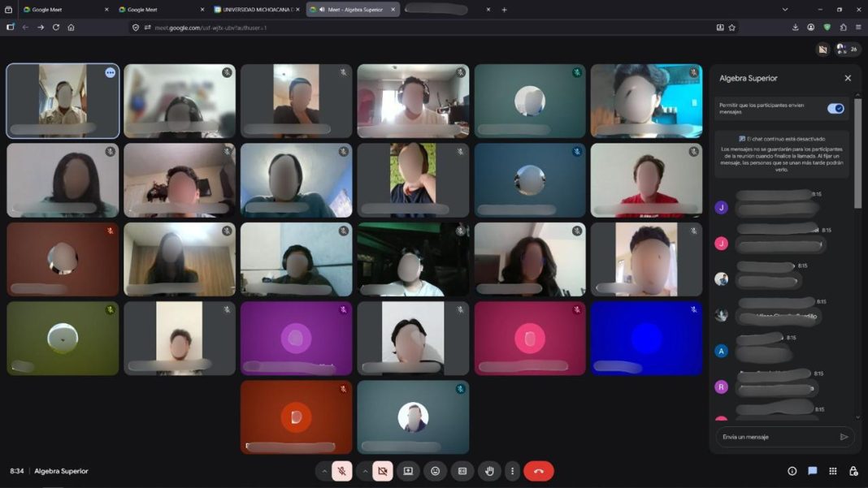
Task: Open the emoji reactions icon
Action: pos(436,471)
